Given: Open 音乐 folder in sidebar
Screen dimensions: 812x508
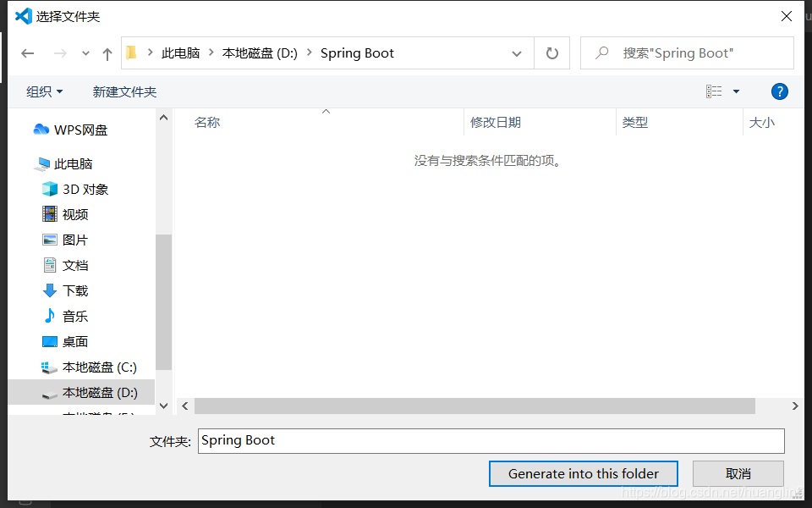Looking at the screenshot, I should pyautogui.click(x=65, y=316).
